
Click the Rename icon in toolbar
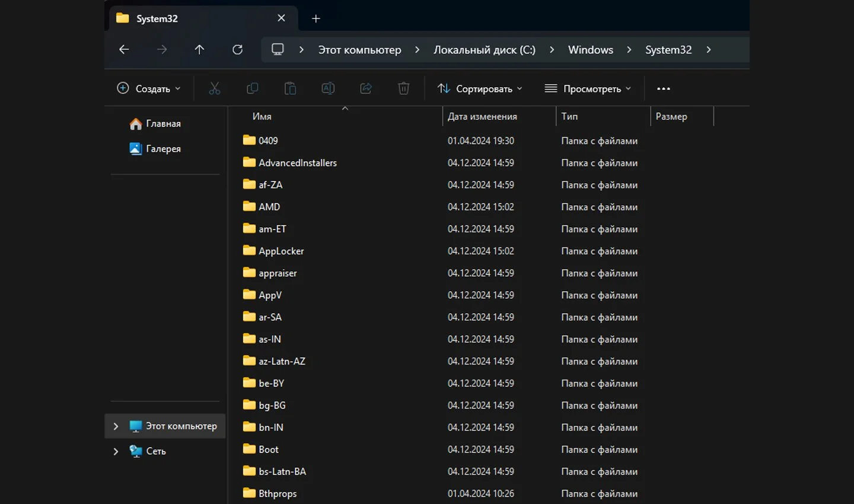tap(328, 88)
